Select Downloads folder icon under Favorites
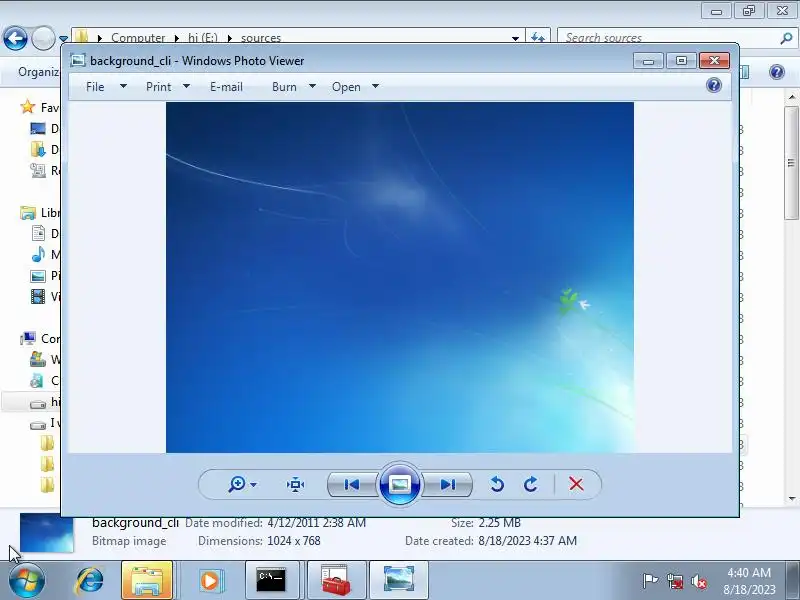The height and width of the screenshot is (600, 800). [38, 149]
